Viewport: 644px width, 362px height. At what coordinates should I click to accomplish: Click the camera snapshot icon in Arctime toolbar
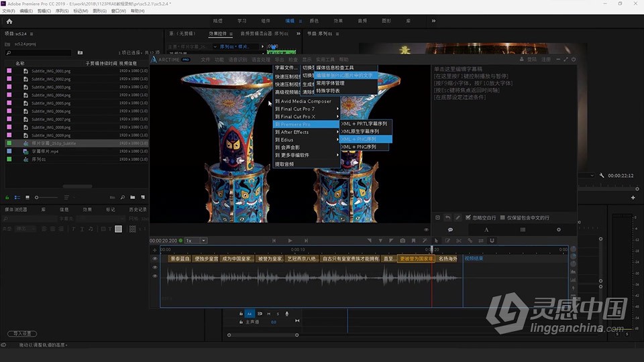(402, 241)
